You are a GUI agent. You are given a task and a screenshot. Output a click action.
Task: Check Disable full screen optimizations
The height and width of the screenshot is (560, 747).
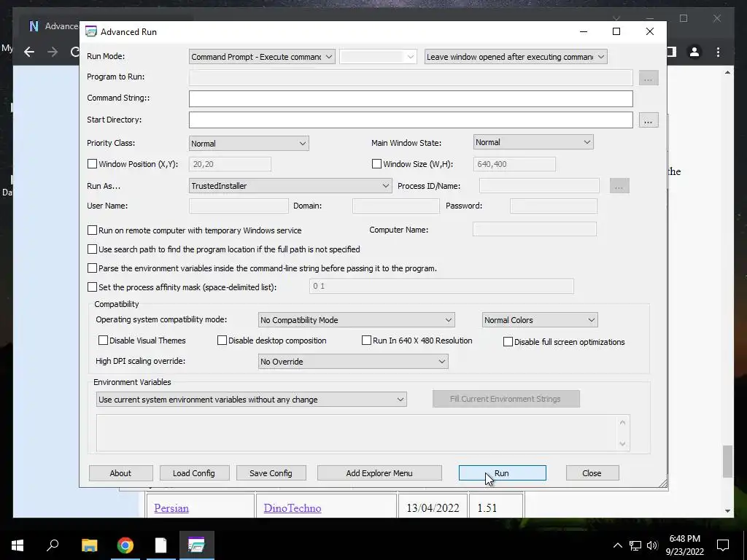click(508, 342)
